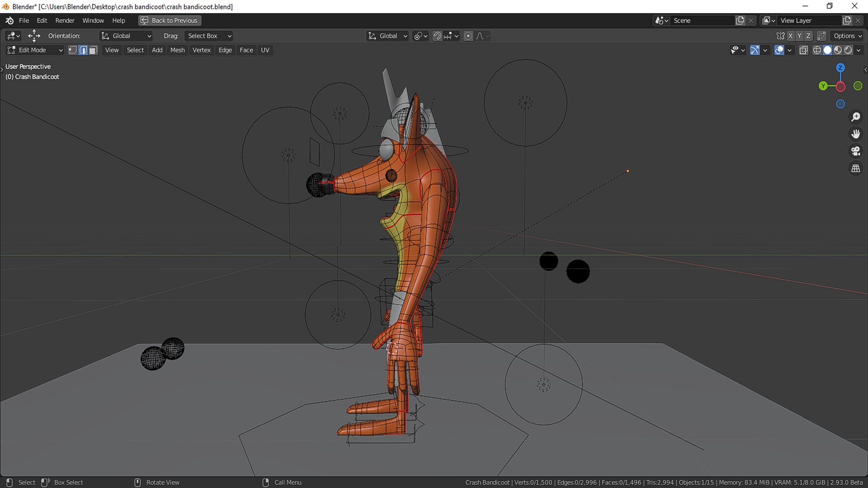The width and height of the screenshot is (868, 488).
Task: Enable edge select mode
Action: [x=83, y=50]
